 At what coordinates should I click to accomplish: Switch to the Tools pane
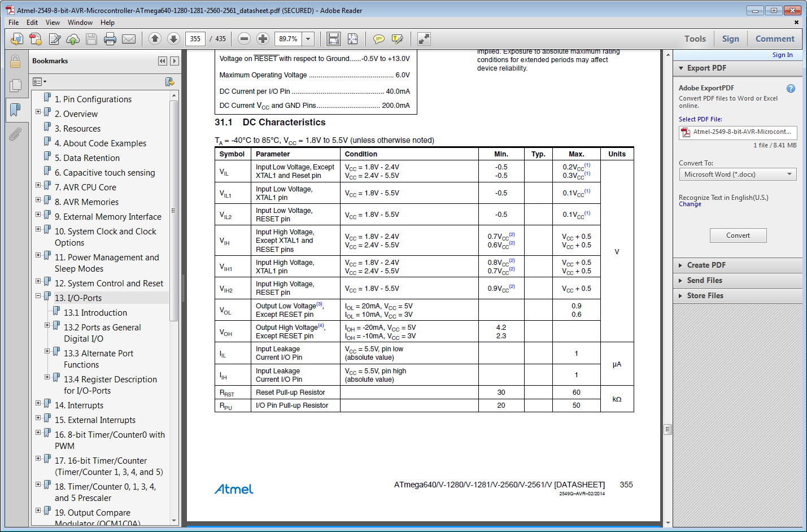695,39
